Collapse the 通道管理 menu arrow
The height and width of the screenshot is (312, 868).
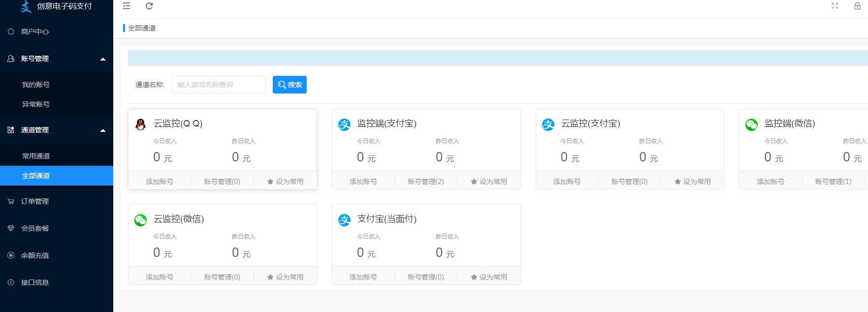pos(103,130)
